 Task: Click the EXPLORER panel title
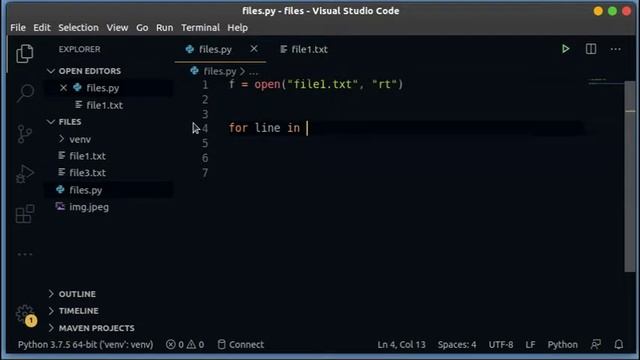tap(79, 49)
